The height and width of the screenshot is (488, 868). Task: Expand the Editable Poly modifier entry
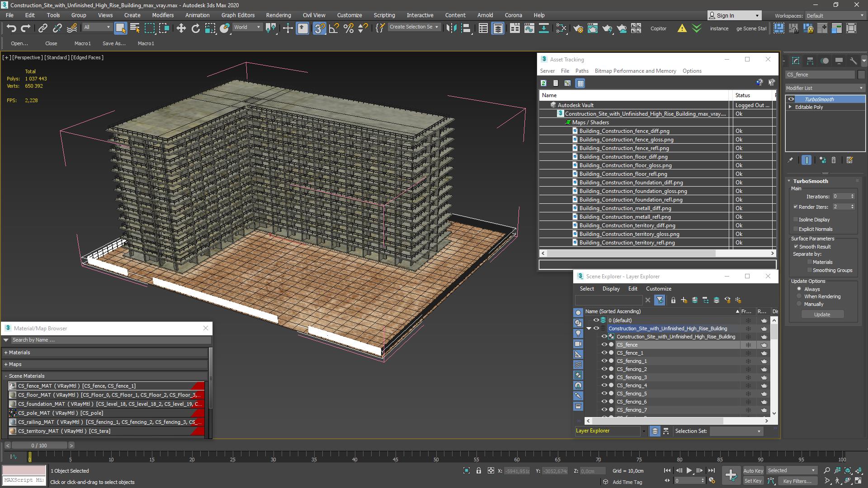(x=790, y=107)
